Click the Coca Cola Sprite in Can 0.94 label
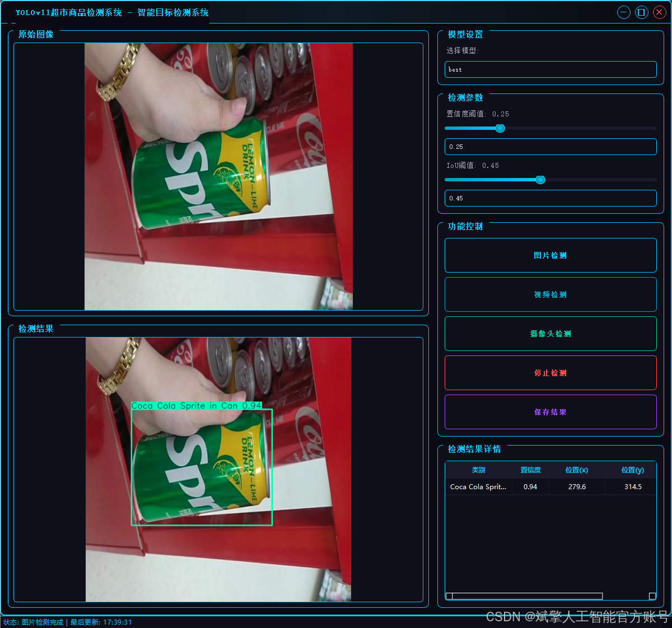 [x=197, y=405]
